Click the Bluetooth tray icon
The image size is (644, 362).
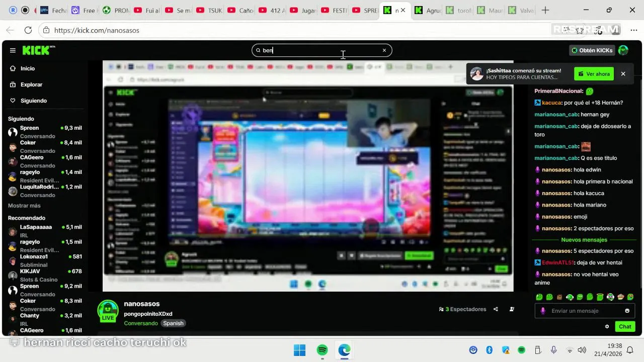point(489,350)
